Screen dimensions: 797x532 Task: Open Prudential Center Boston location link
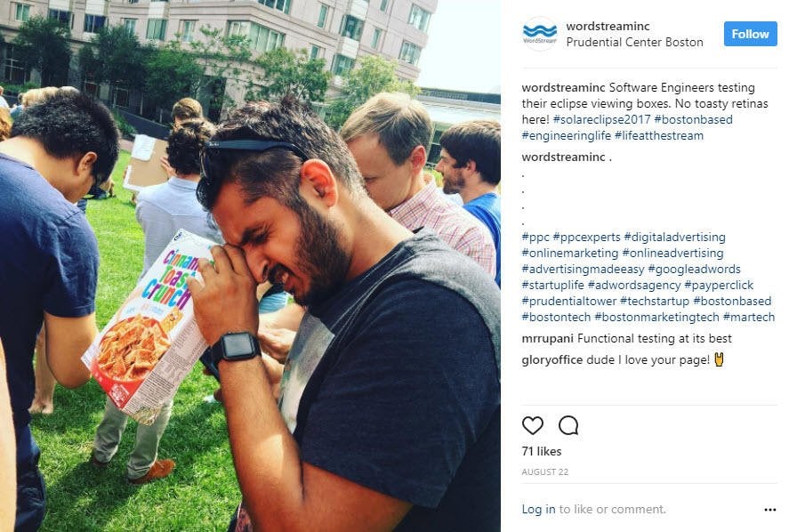[635, 42]
